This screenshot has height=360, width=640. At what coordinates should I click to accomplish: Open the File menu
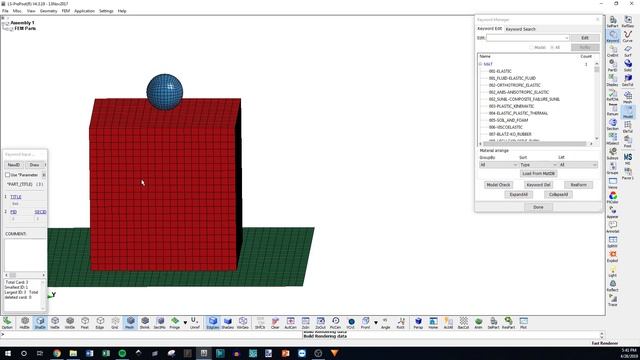[x=5, y=11]
